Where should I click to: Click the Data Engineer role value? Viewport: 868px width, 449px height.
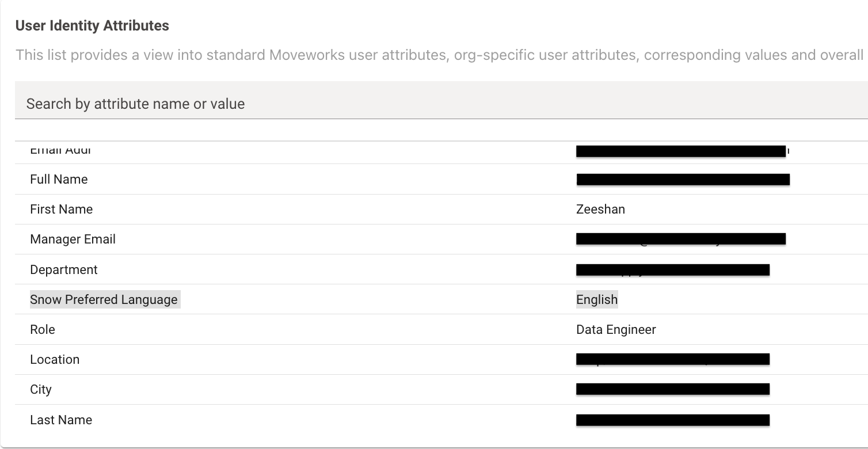tap(616, 329)
